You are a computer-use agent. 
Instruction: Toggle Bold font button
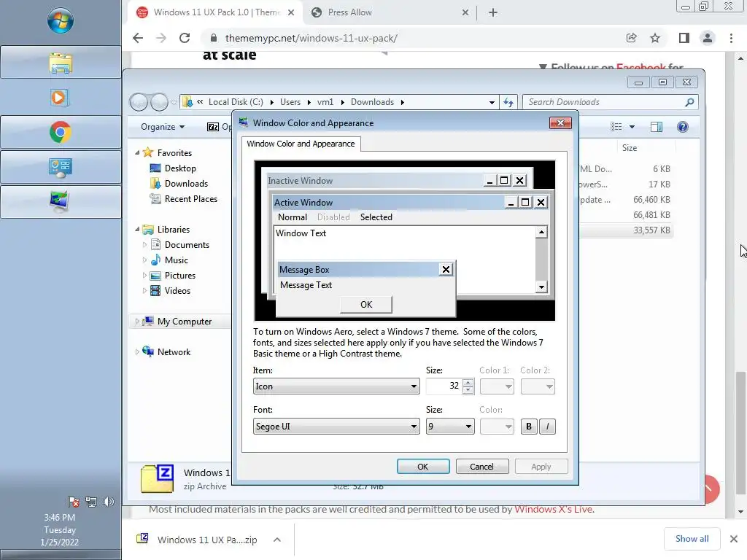point(529,427)
